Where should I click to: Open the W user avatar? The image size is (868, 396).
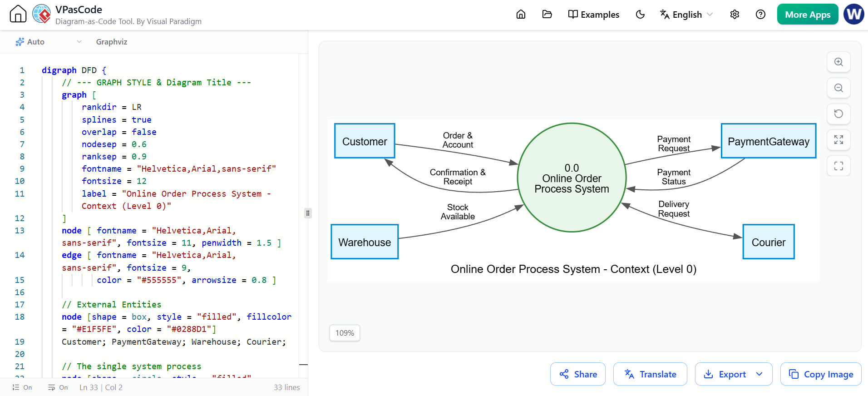[x=854, y=14]
